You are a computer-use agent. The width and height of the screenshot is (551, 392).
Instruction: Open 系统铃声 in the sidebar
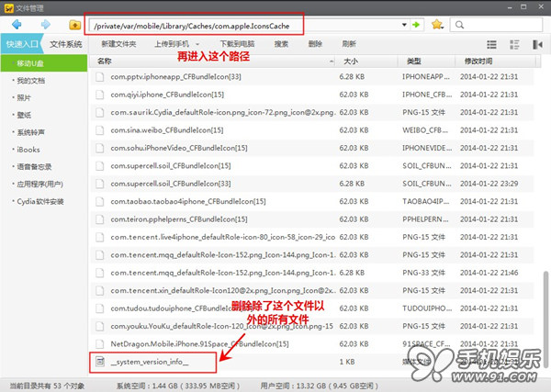click(31, 132)
